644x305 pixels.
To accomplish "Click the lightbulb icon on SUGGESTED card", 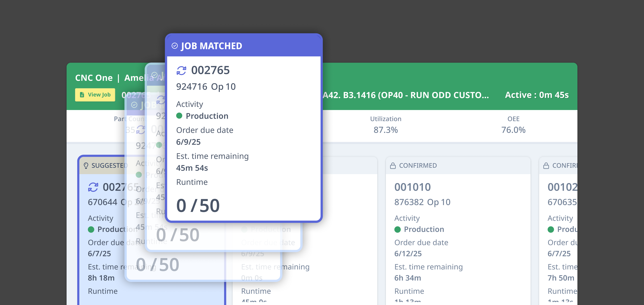I will (86, 166).
